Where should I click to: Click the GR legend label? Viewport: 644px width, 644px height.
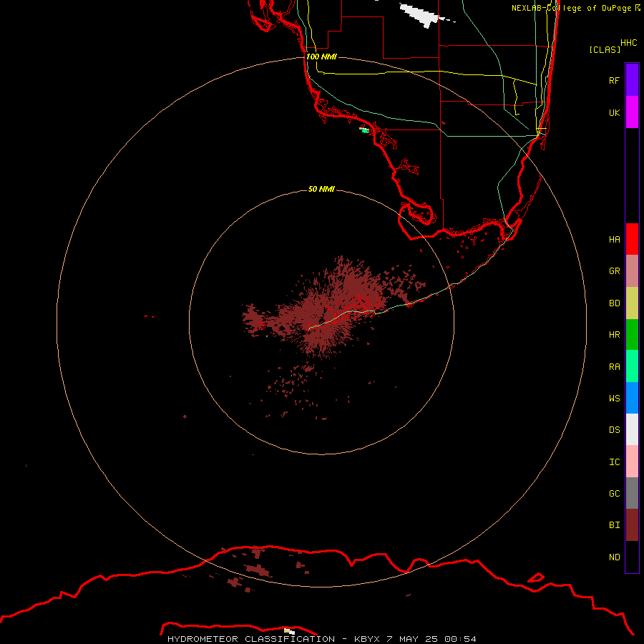(x=614, y=271)
